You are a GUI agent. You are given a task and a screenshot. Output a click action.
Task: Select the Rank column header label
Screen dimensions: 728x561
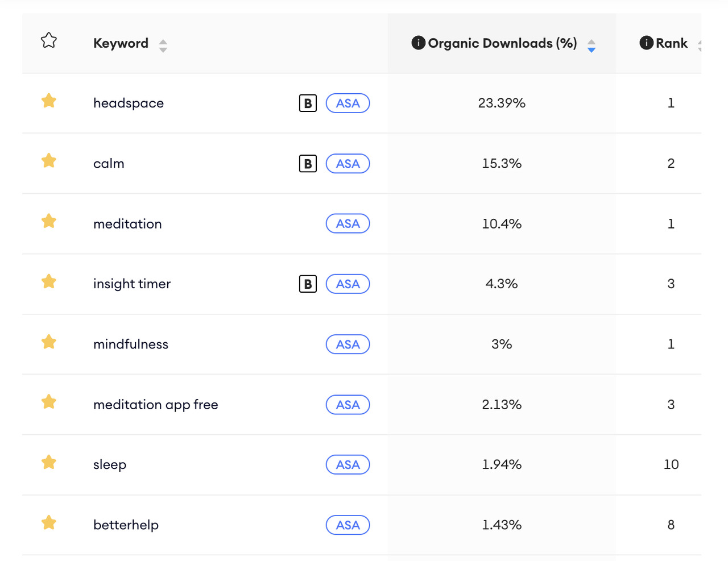coord(672,43)
